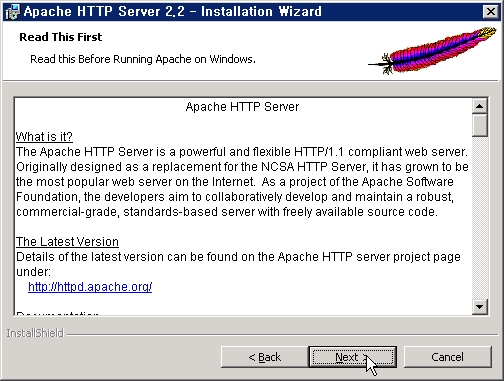Click the readme scroll down arrow

pos(480,307)
